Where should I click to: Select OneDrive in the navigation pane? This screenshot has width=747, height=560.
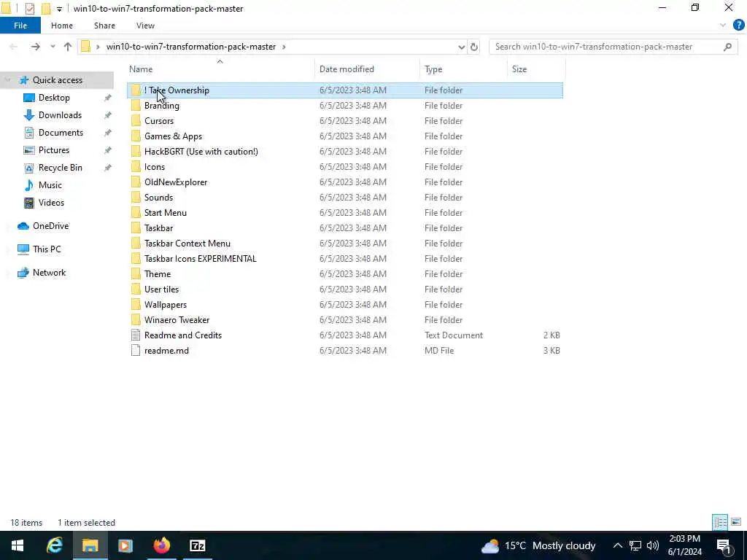click(50, 226)
